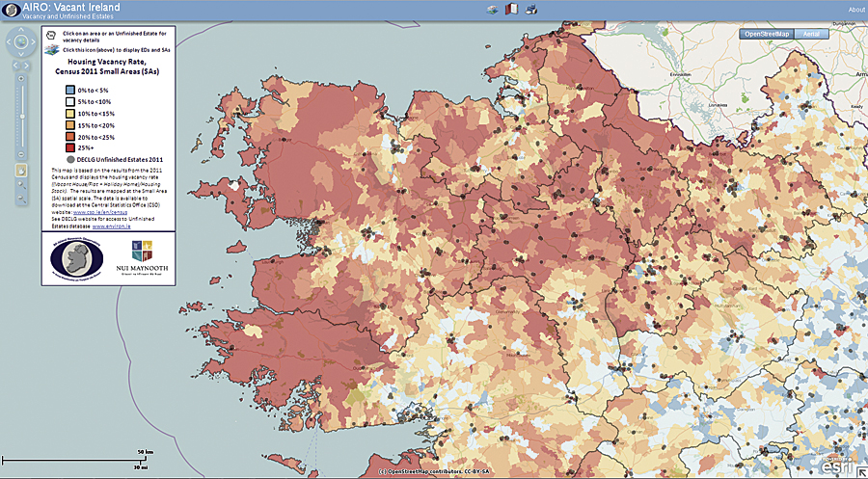Pan the map north with up arrow
868x479 pixels.
[21, 29]
